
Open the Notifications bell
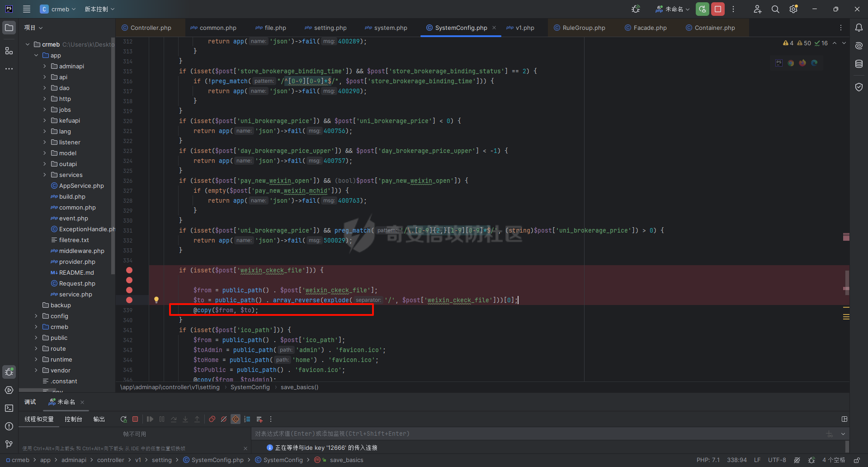859,28
